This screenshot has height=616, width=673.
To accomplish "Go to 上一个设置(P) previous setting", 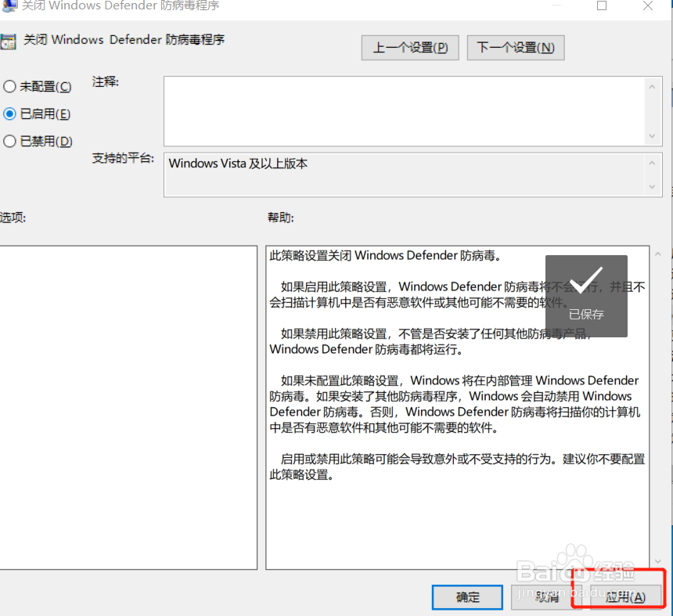I will (x=410, y=48).
